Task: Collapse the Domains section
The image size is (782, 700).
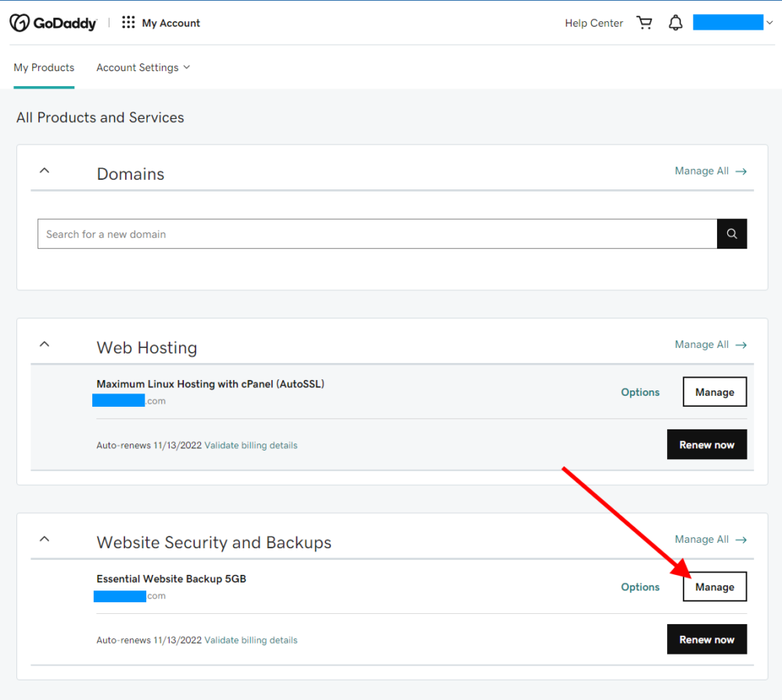Action: pyautogui.click(x=45, y=170)
